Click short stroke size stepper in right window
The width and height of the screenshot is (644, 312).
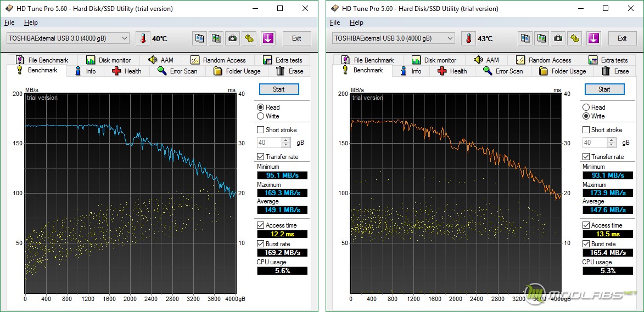pyautogui.click(x=612, y=143)
